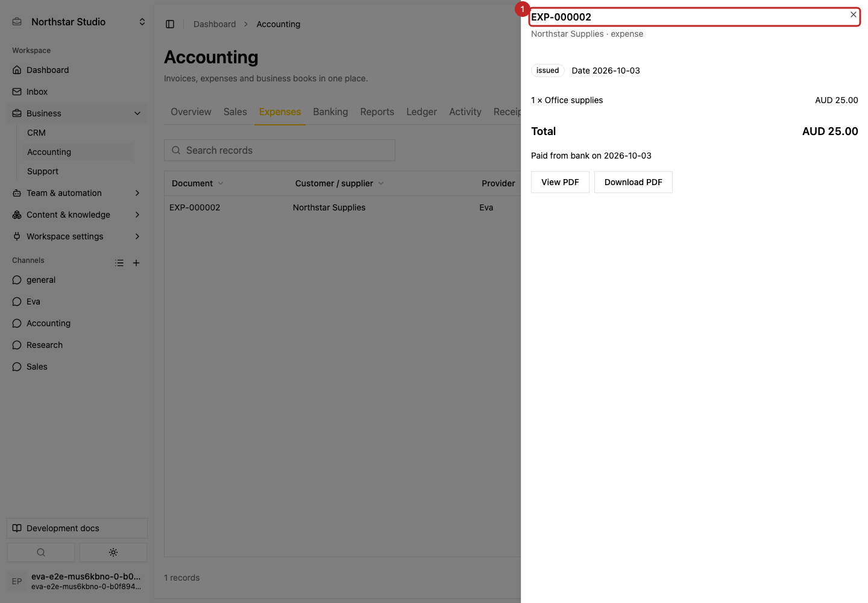Image resolution: width=868 pixels, height=603 pixels.
Task: Close the EXP-000002 detail panel
Action: [x=853, y=14]
